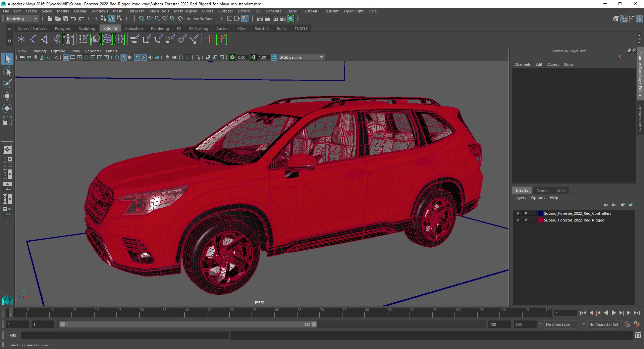644x349 pixels.
Task: Activate the Move tool in toolbox
Action: 7,96
